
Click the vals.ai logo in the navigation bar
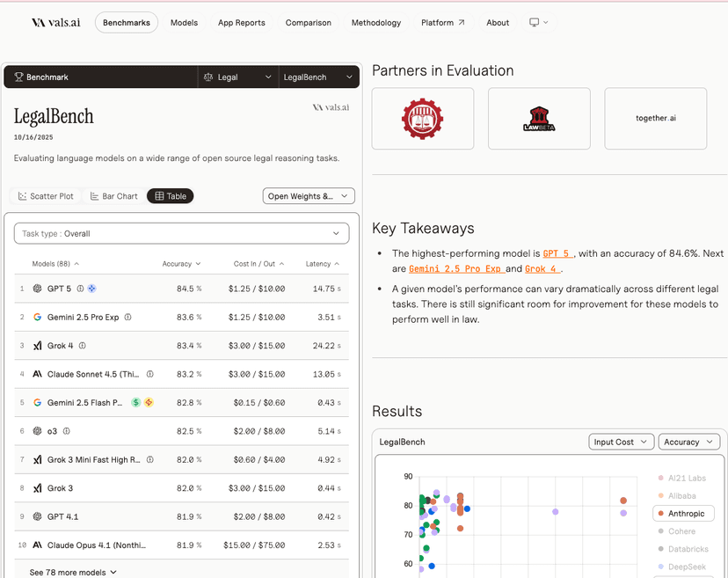click(55, 22)
